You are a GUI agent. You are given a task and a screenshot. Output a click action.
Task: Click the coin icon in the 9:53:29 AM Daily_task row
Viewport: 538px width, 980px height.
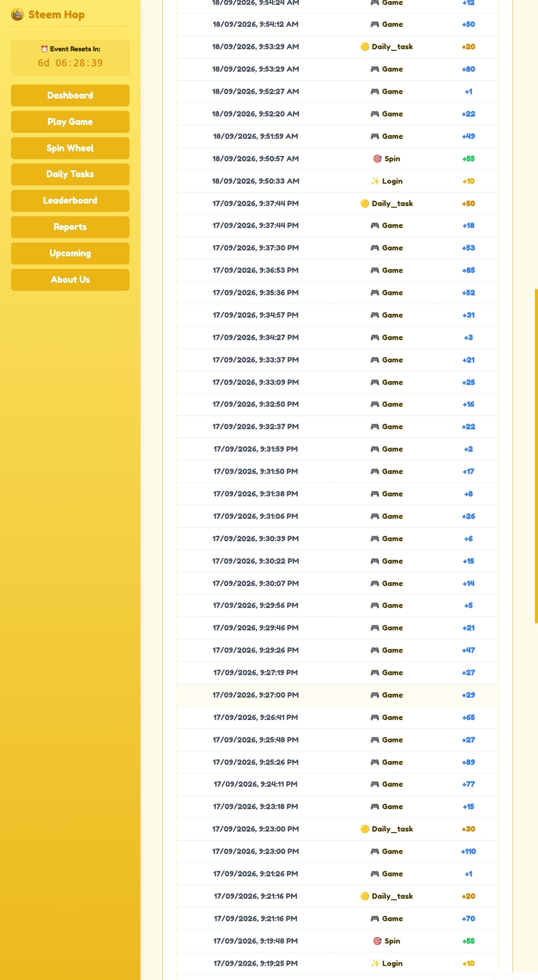pos(365,46)
